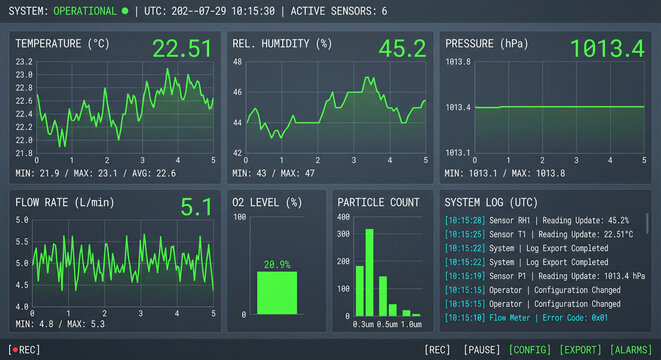Viewport: 661px width, 360px height.
Task: Click the [10:15:28] timestamp in system log
Action: click(x=465, y=220)
